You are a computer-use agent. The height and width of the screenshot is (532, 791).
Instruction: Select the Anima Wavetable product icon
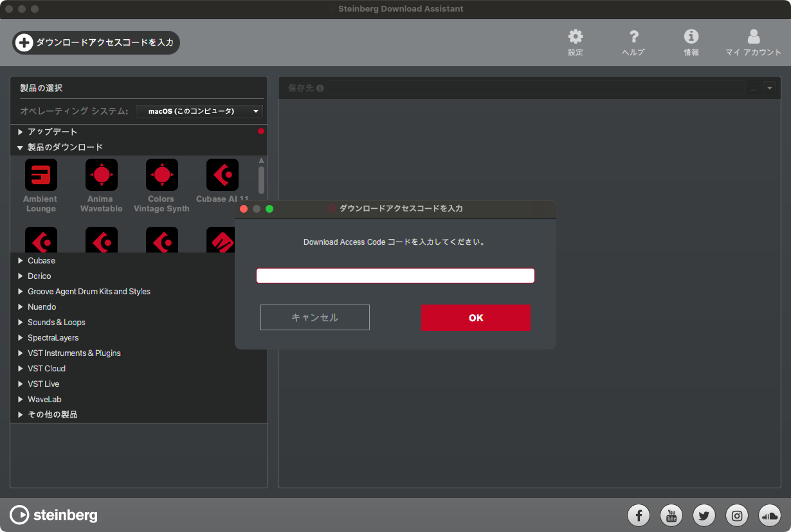[x=102, y=175]
